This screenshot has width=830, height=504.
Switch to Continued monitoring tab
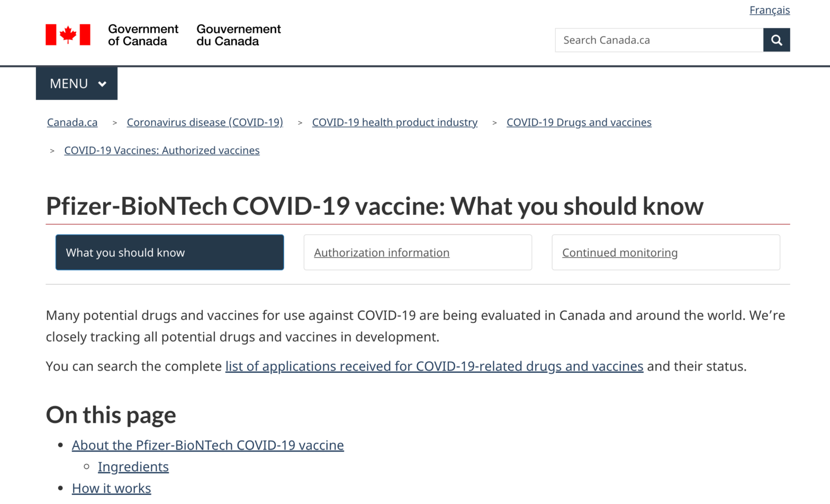pyautogui.click(x=666, y=253)
